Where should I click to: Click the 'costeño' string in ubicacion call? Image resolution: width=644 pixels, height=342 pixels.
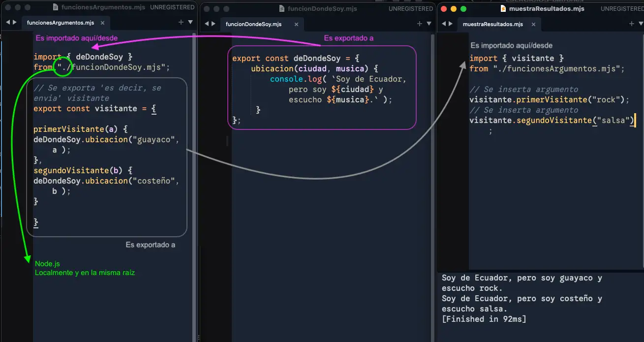[x=154, y=181]
